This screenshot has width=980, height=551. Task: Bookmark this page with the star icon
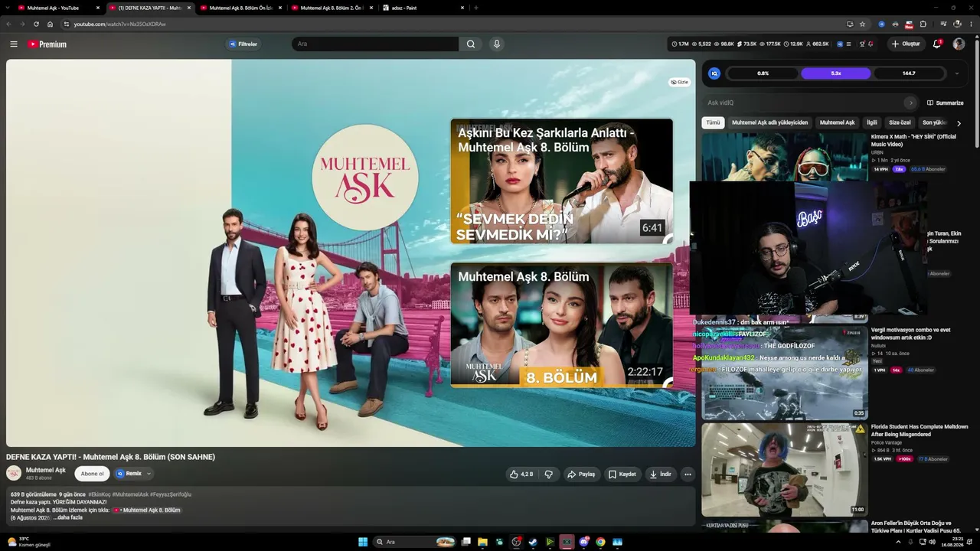coord(863,24)
